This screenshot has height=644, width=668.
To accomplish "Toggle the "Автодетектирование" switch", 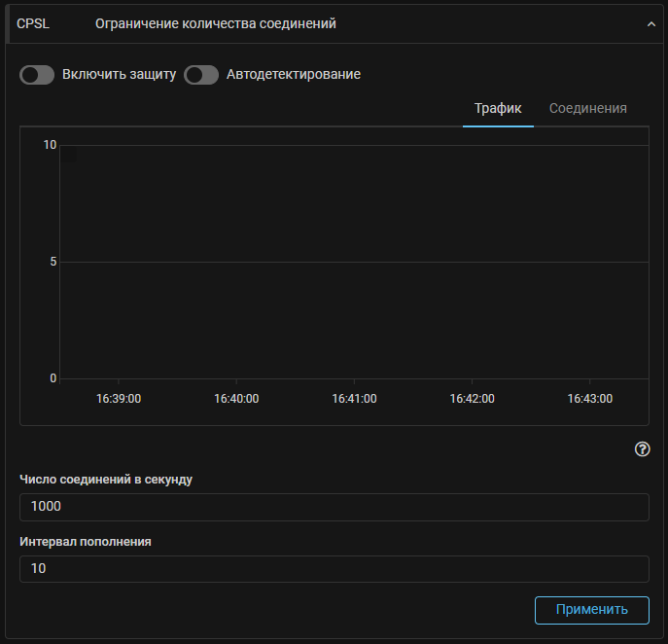I will pos(201,75).
